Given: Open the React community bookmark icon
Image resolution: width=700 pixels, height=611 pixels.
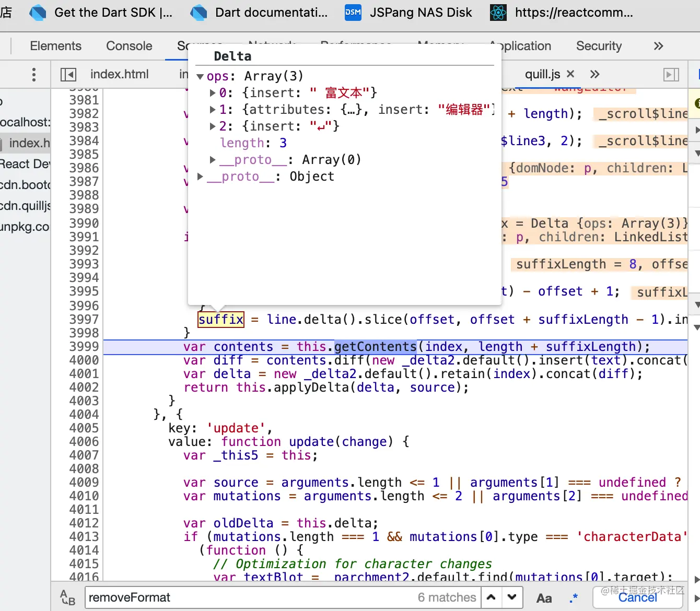Looking at the screenshot, I should click(498, 13).
